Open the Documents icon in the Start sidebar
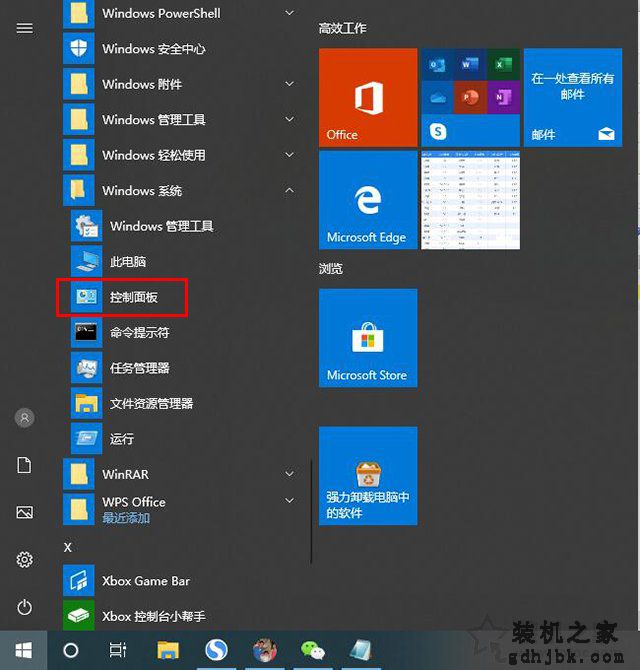The height and width of the screenshot is (670, 640). tap(24, 465)
